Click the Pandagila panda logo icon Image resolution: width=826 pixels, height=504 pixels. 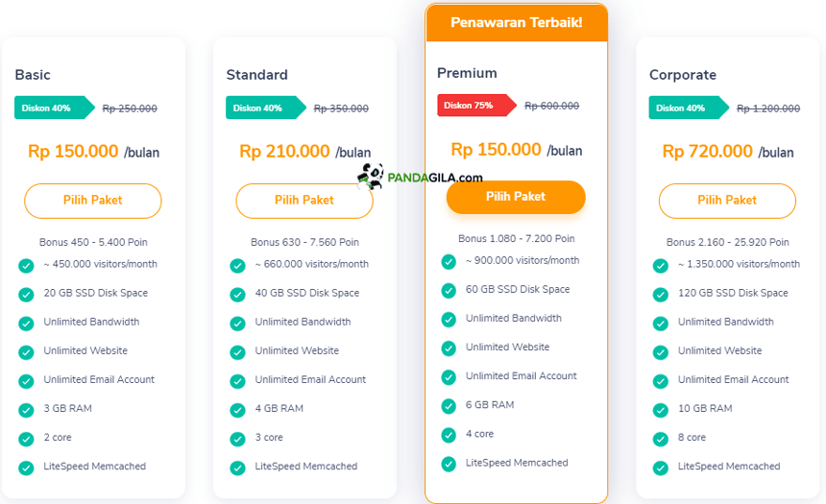click(x=371, y=177)
